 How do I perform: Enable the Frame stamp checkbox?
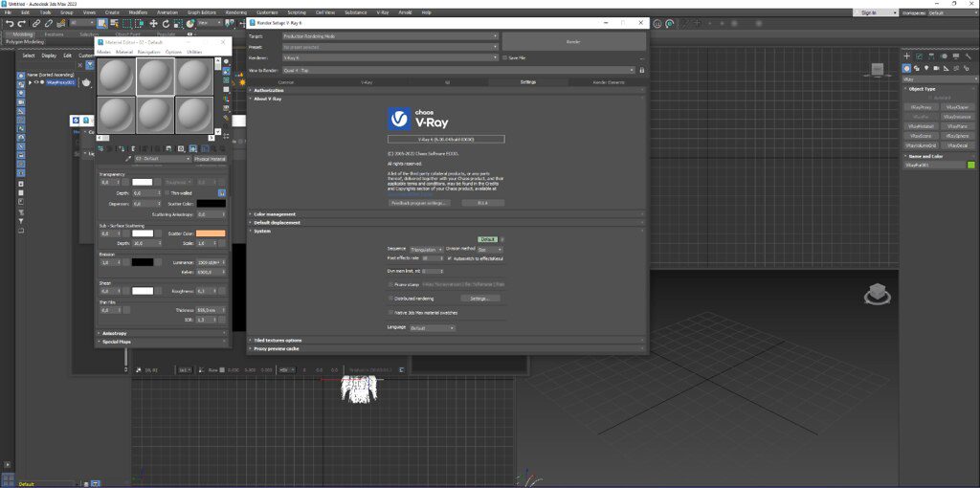click(391, 284)
